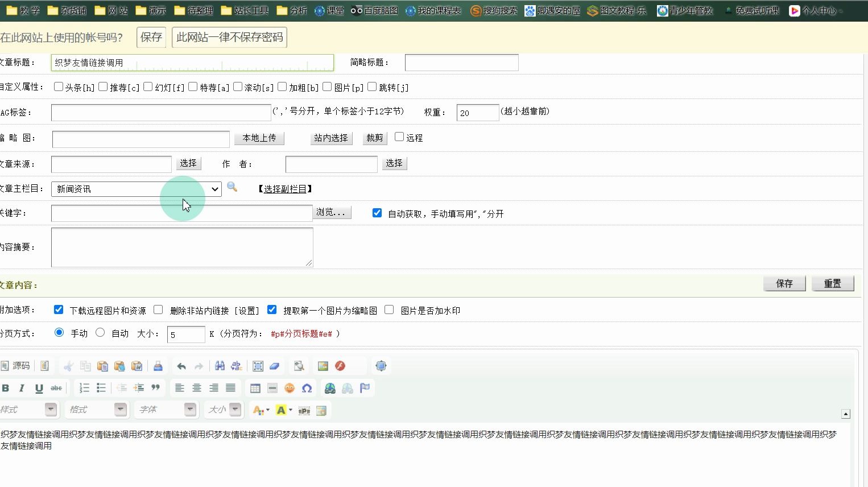
Task: Click the paste from Word icon
Action: point(137,366)
